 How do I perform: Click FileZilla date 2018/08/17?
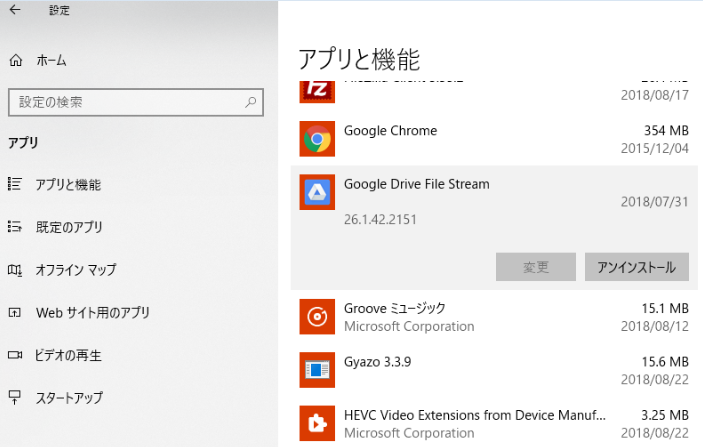655,95
